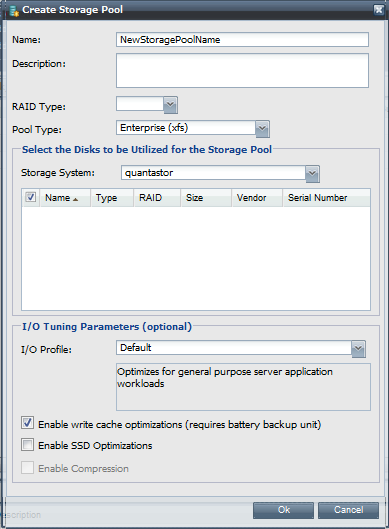Click the I/O profile description text box

point(243,387)
